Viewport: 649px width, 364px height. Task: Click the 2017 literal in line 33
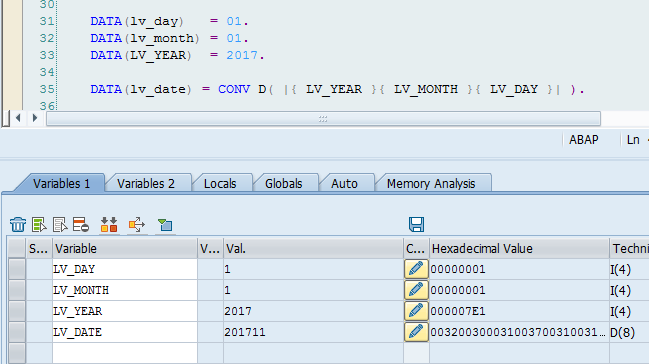tap(242, 55)
